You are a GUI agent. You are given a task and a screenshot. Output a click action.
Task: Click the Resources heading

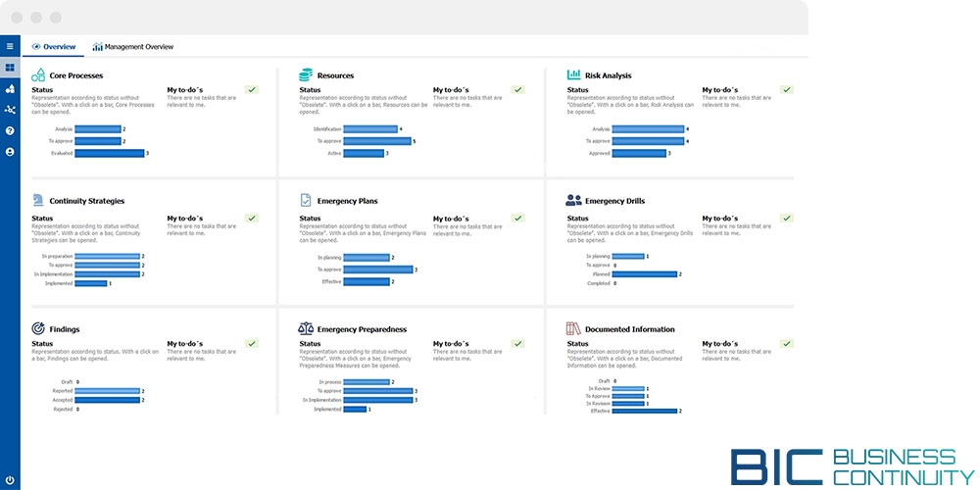335,75
